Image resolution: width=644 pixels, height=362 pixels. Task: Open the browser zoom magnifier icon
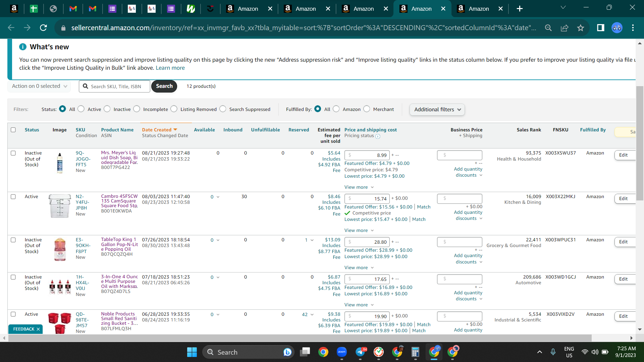tap(548, 28)
